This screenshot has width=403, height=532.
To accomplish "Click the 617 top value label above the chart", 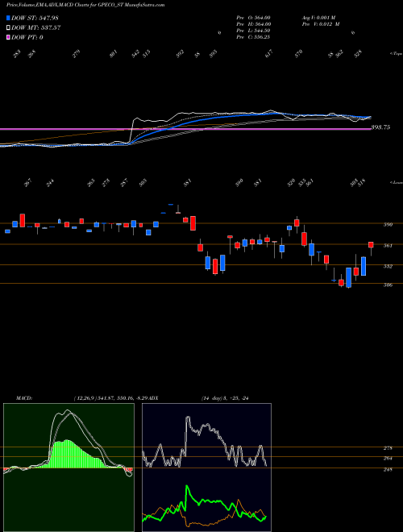I will click(268, 54).
